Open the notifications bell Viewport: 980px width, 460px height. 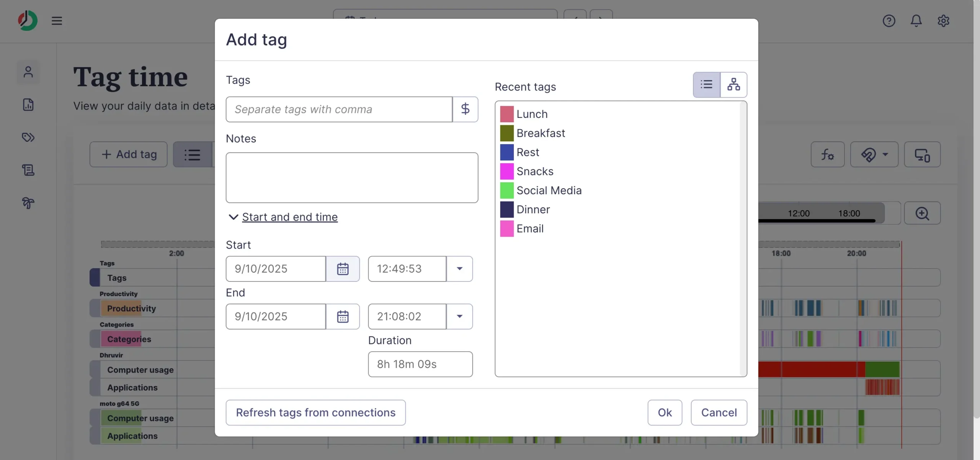point(916,21)
